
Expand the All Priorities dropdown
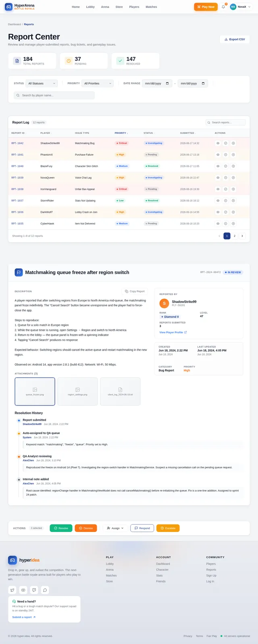pyautogui.click(x=98, y=83)
